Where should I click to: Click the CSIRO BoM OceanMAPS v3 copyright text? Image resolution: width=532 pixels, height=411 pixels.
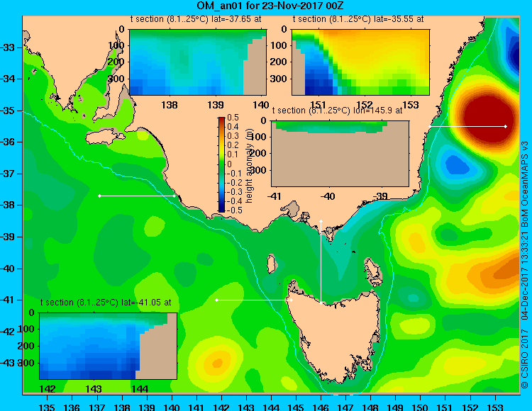525,266
